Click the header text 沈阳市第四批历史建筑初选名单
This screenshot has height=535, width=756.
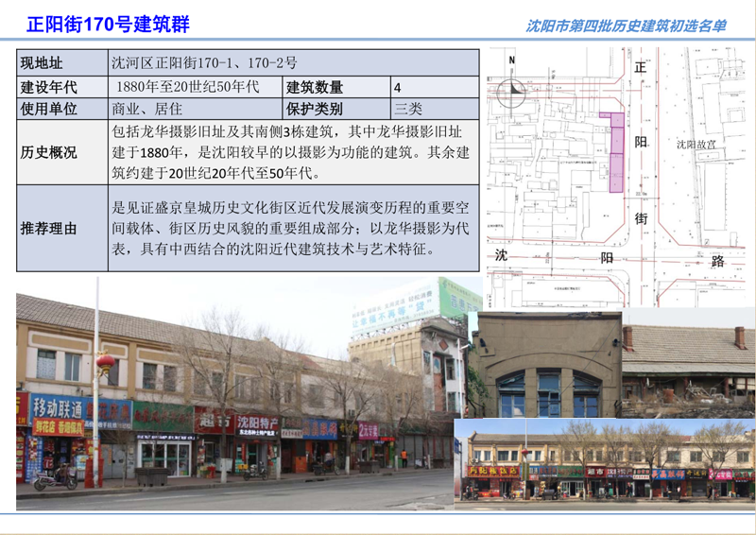[626, 26]
